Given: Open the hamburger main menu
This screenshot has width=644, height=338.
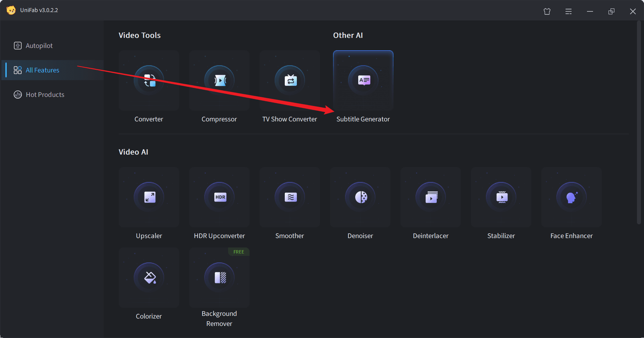Looking at the screenshot, I should tap(569, 11).
